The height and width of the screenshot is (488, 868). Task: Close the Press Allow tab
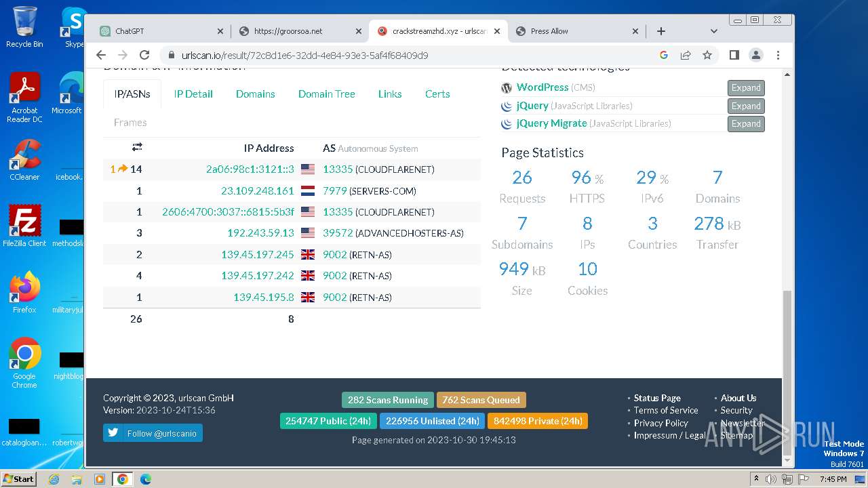pyautogui.click(x=635, y=31)
